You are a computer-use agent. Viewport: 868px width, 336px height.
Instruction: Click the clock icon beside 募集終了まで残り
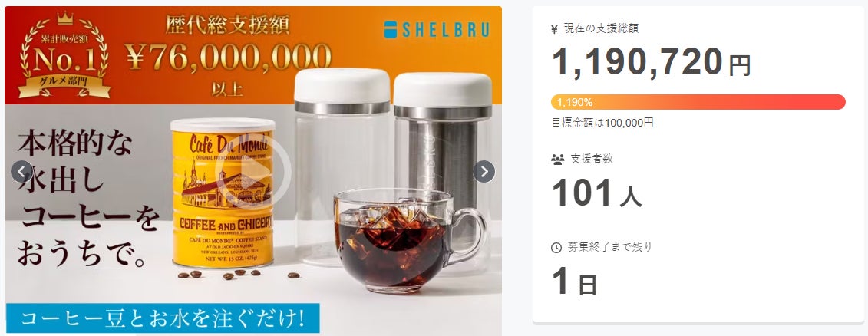coord(556,248)
